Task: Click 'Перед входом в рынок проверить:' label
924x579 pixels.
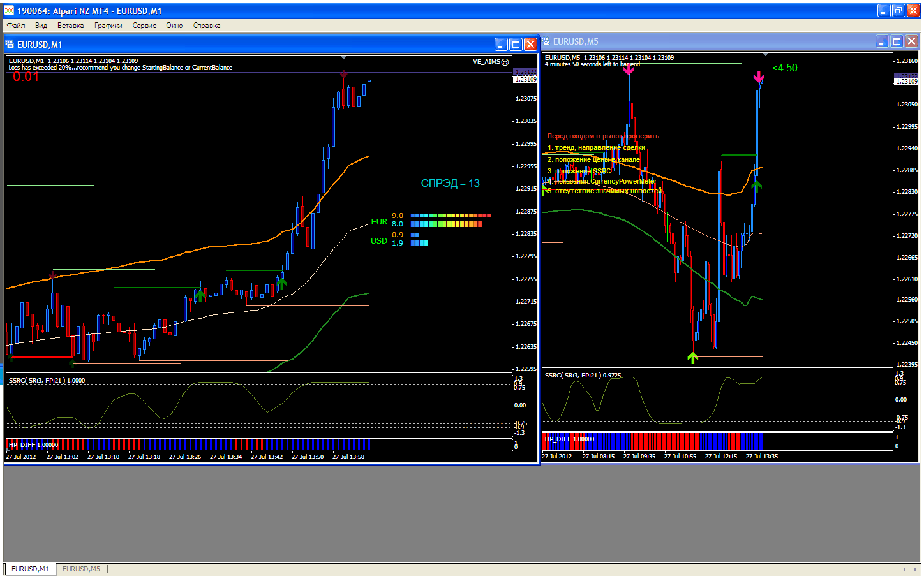Action: [x=604, y=136]
